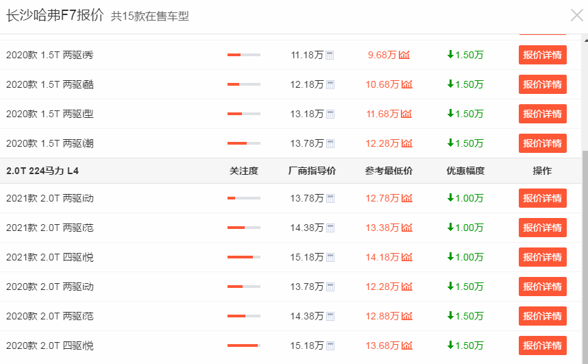Click 报价详情 for 2021款 2.0T 四驱i悦

(542, 257)
